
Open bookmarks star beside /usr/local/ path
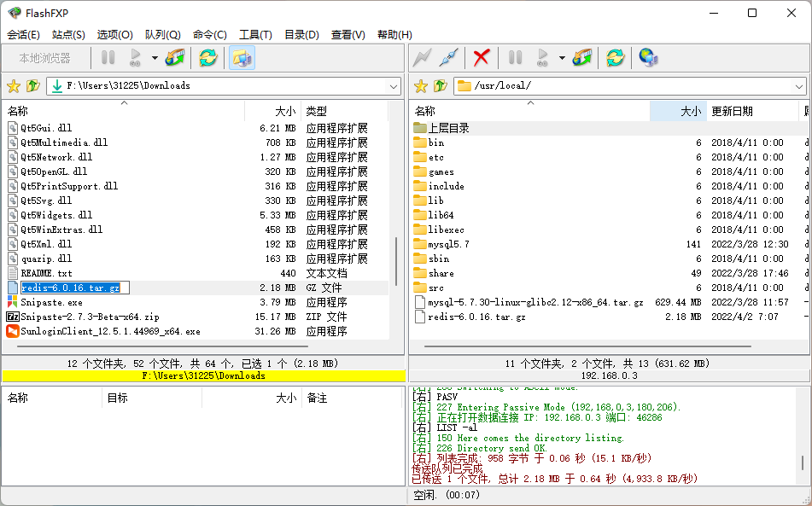click(421, 86)
